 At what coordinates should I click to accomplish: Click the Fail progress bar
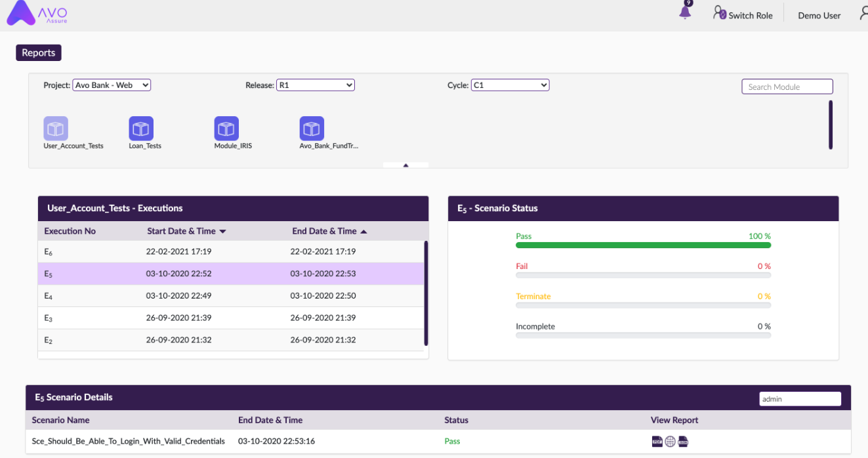(643, 276)
